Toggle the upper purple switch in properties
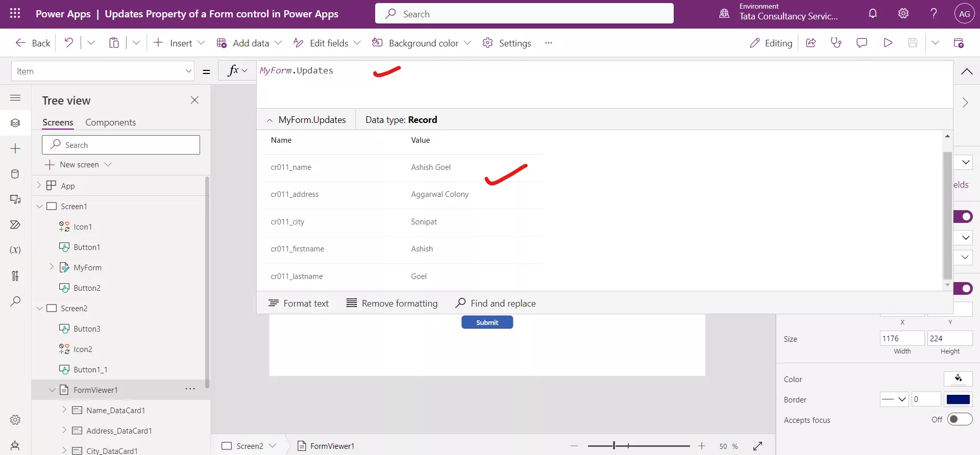 (963, 217)
